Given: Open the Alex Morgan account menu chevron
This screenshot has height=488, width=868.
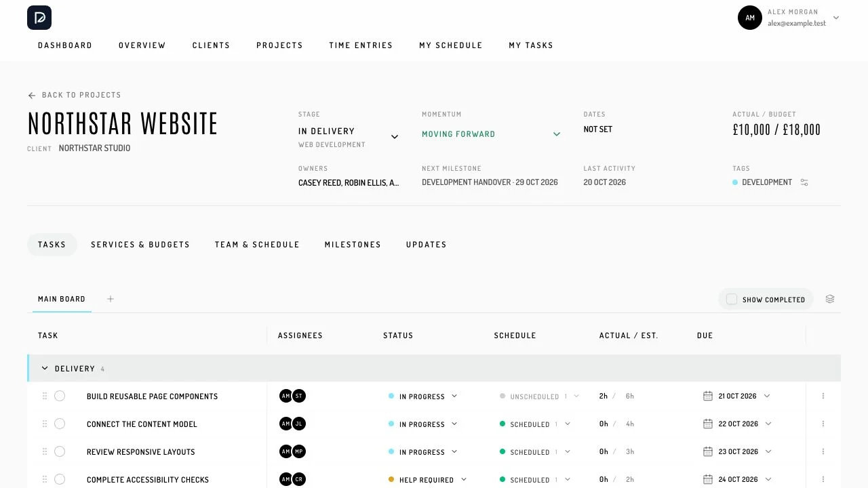Looking at the screenshot, I should tap(836, 18).
